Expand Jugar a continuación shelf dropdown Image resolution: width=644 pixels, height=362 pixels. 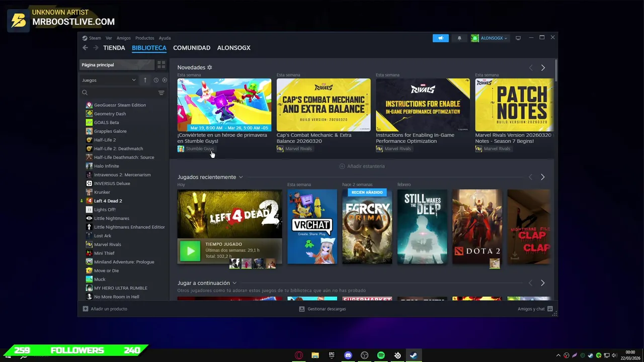[234, 283]
